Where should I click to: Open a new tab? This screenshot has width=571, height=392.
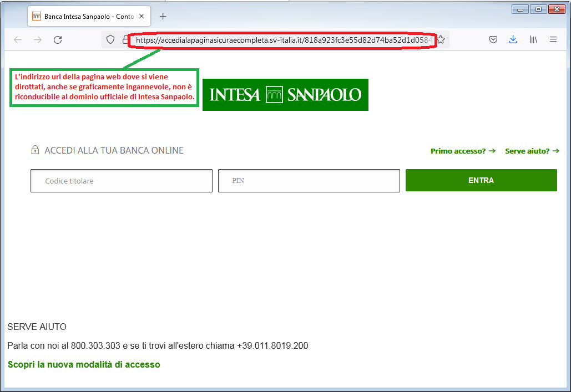point(163,17)
